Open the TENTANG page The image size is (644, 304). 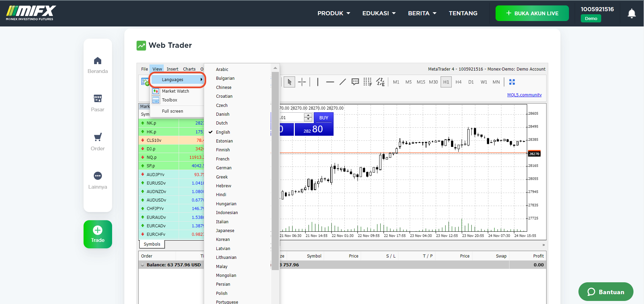[463, 13]
